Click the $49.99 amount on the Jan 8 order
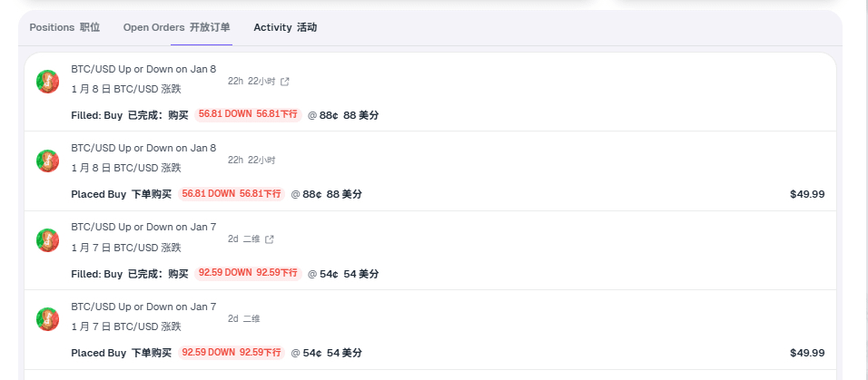868x380 pixels. click(x=807, y=194)
